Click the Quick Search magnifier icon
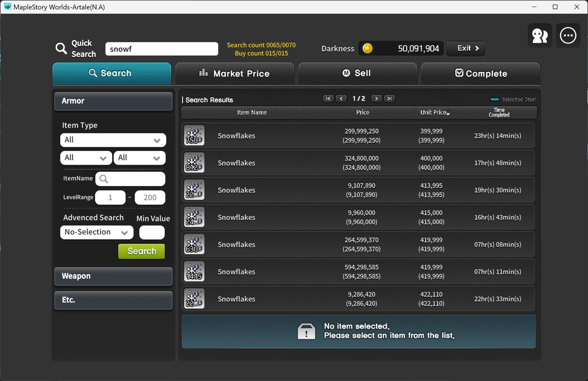The width and height of the screenshot is (588, 381). [61, 48]
